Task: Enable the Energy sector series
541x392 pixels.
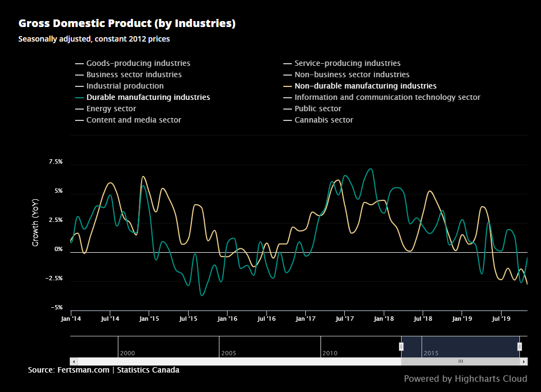Action: point(111,109)
